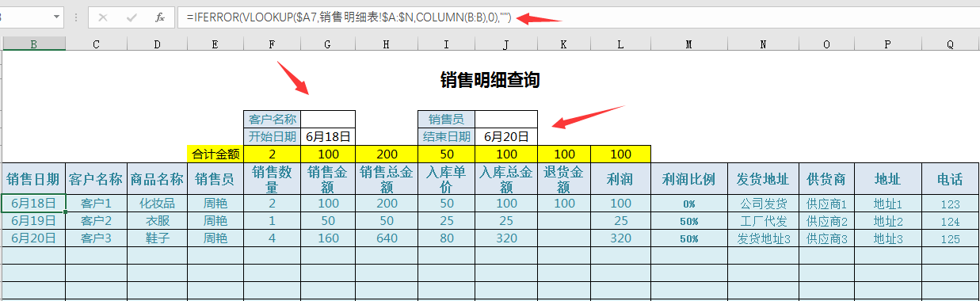Click the 利润比例 column heading

[688, 178]
